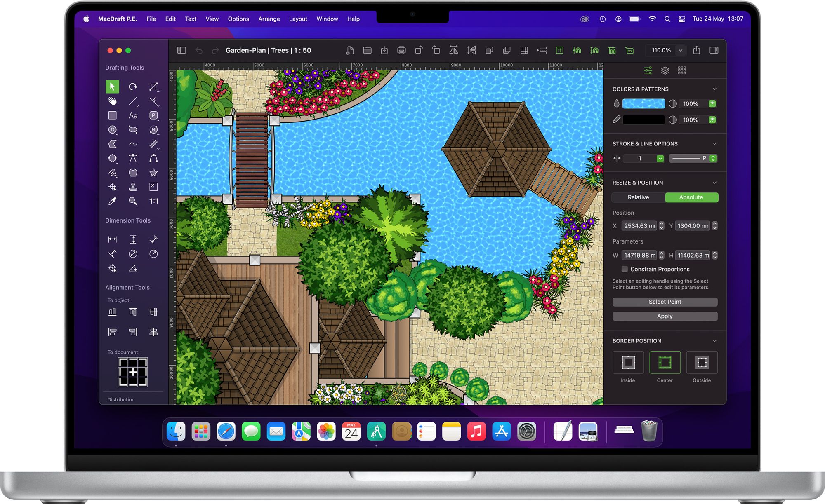Choose the hand pan tool
Screen dimensions: 825x504
(112, 101)
